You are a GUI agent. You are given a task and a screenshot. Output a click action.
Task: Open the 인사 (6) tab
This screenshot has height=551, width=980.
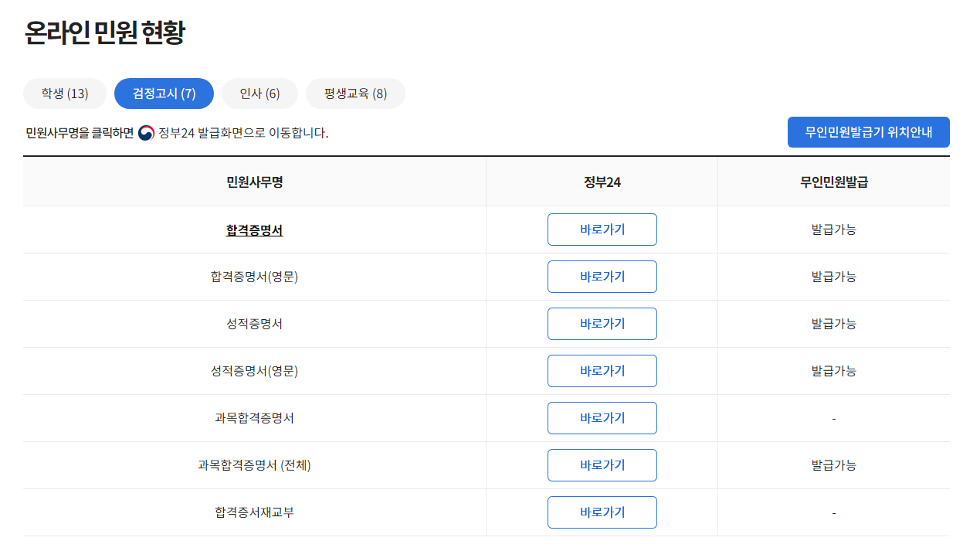(259, 93)
